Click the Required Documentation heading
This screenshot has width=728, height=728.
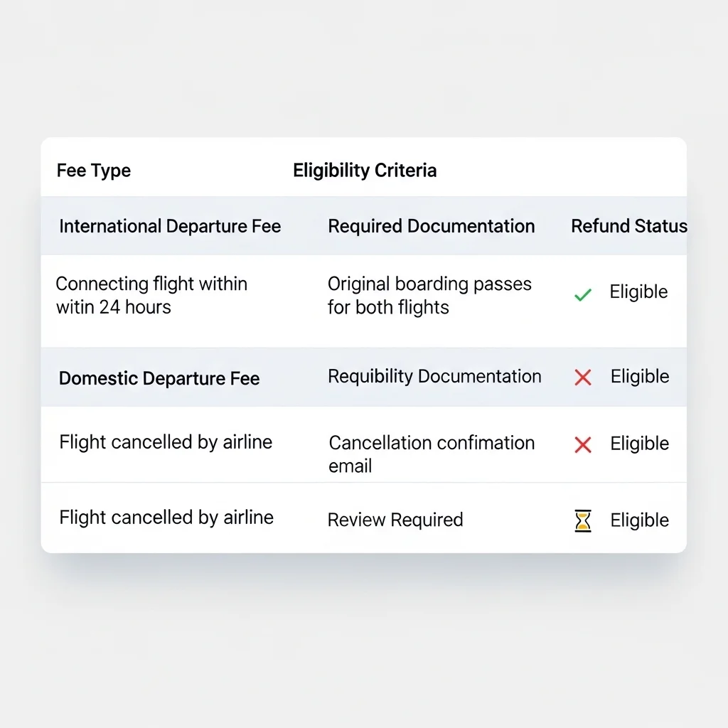click(x=431, y=227)
